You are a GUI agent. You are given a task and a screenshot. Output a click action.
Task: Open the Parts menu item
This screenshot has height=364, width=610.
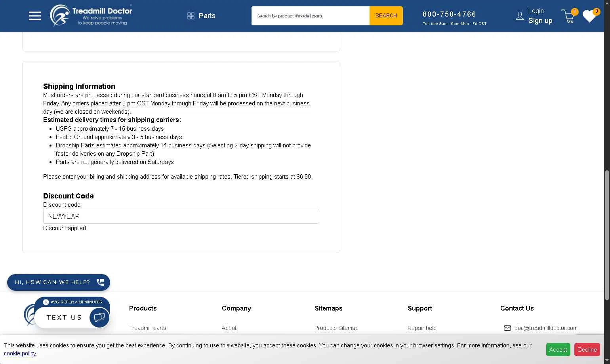click(x=207, y=16)
